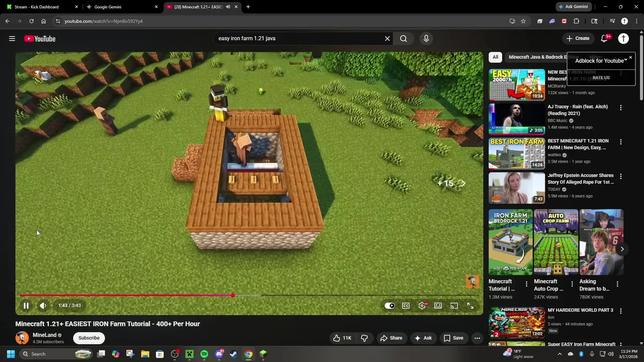Open options for AJ Tracey Rain video
The image size is (644, 362).
[620, 108]
